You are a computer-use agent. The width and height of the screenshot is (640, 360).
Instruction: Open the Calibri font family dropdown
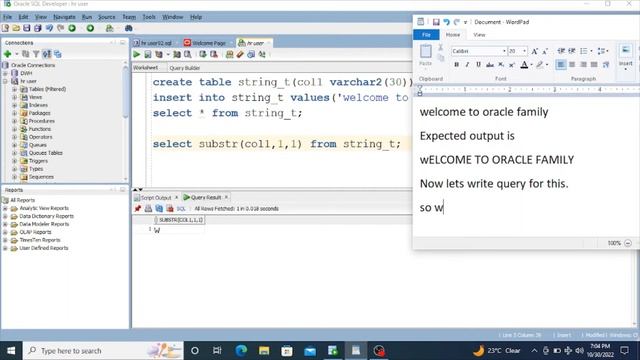(x=504, y=51)
